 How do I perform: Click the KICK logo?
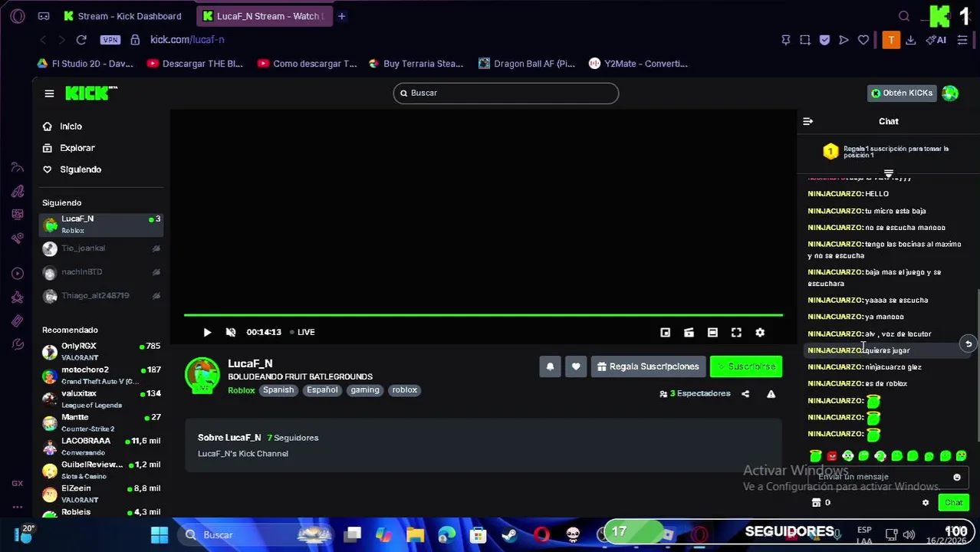point(91,93)
